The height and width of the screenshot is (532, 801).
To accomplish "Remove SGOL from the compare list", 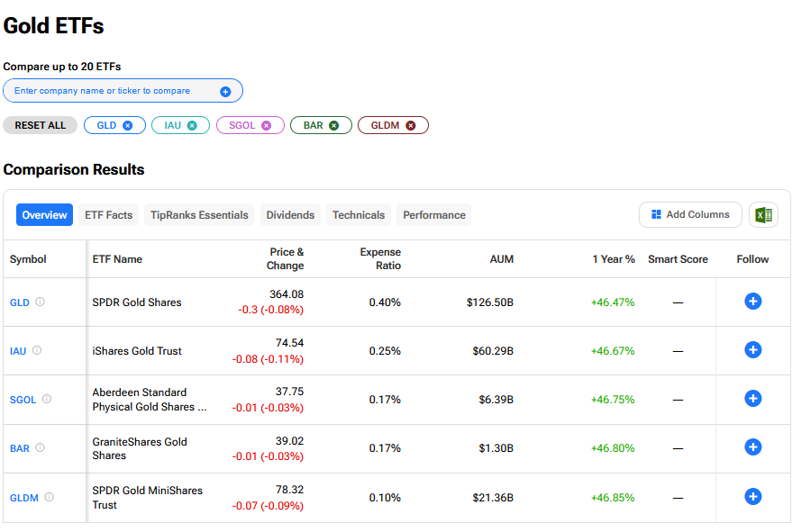I will (266, 126).
